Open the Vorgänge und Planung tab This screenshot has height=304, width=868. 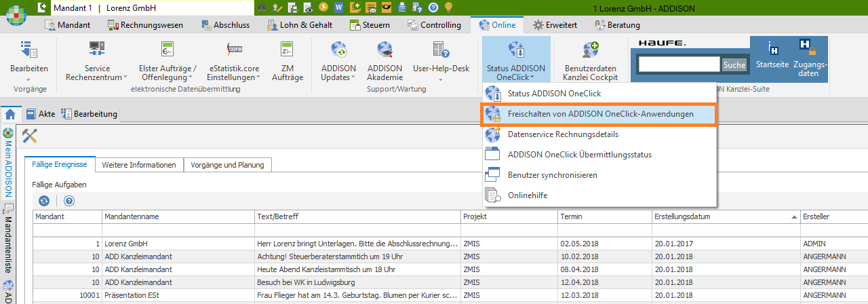(228, 165)
